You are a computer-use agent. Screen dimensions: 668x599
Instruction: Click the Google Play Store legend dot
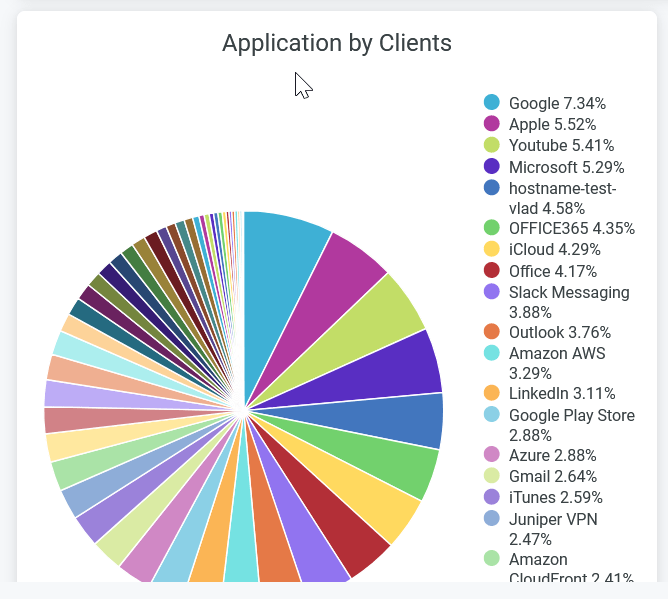[x=492, y=414]
